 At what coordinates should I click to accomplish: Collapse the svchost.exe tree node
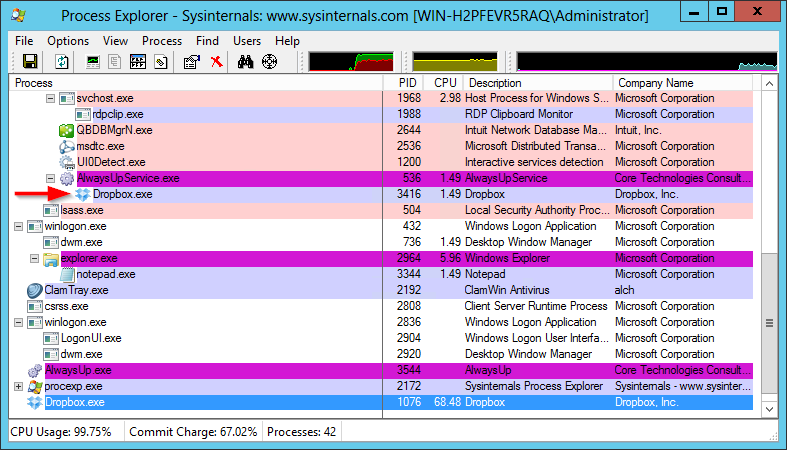pos(50,98)
